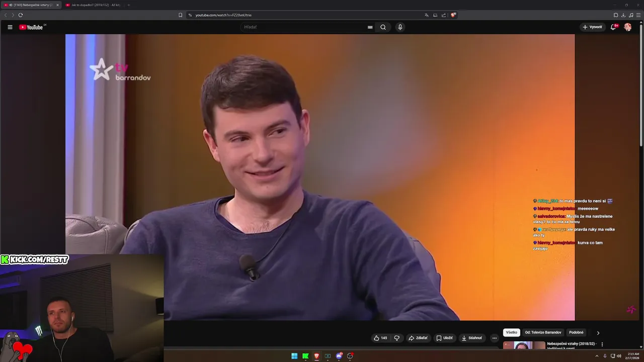Open options menu for Nebezpečné vztahy suggestion
The image size is (644, 362).
pos(602,344)
